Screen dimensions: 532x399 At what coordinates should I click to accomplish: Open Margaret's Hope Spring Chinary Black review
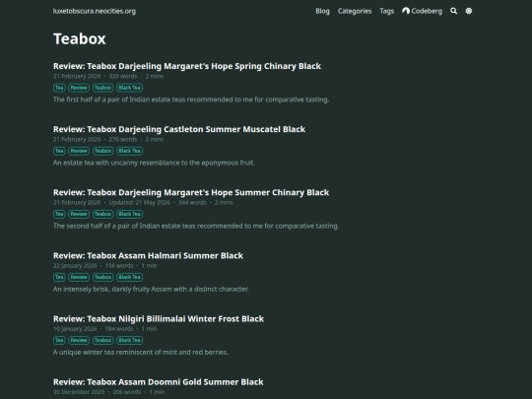pyautogui.click(x=187, y=66)
